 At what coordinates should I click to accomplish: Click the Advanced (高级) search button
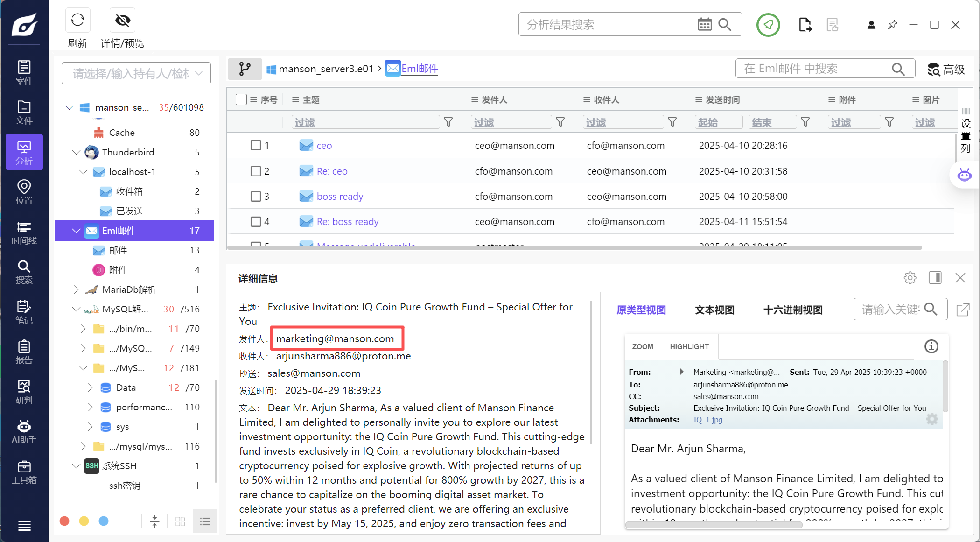[946, 70]
